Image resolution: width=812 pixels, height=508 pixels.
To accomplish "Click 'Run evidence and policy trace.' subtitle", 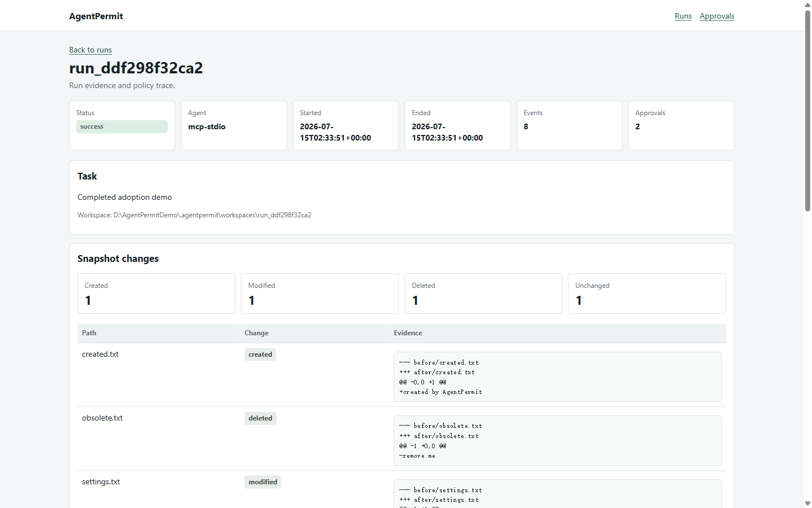I will point(122,85).
